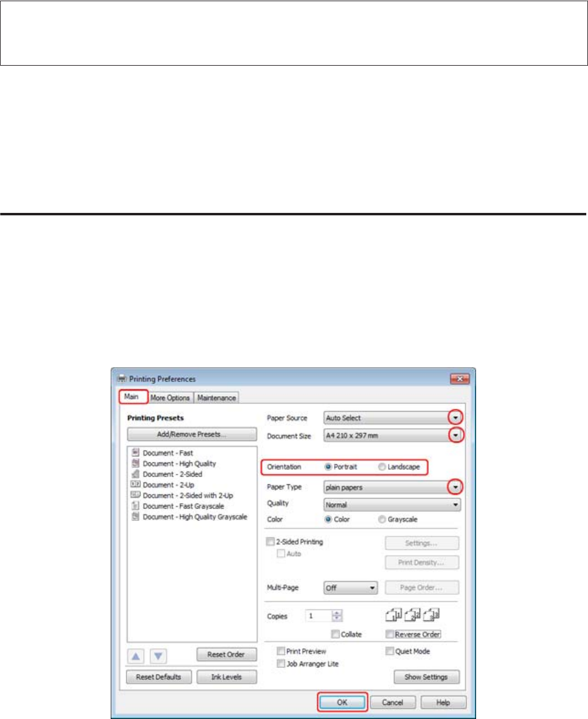This screenshot has height=719, width=588.
Task: Check the Print Preview option
Action: [281, 651]
